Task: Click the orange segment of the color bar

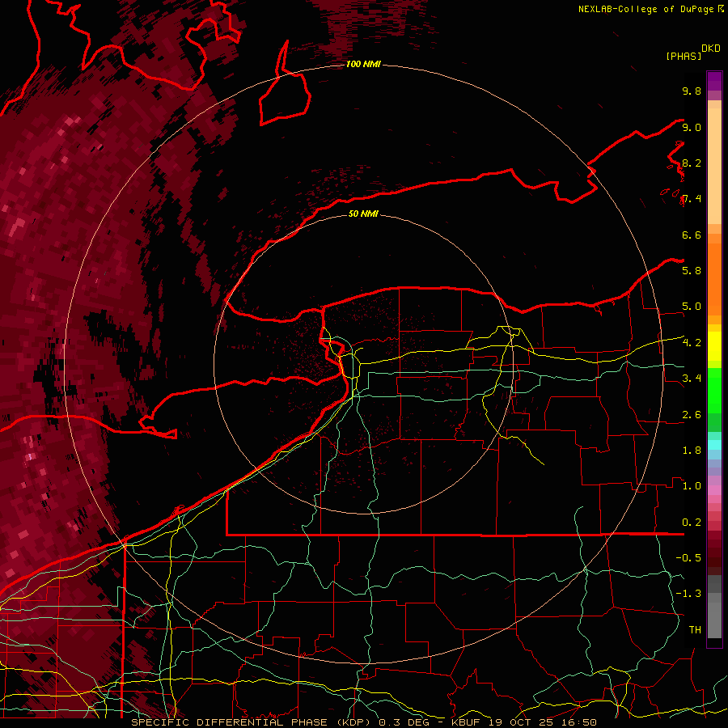Action: 714,278
